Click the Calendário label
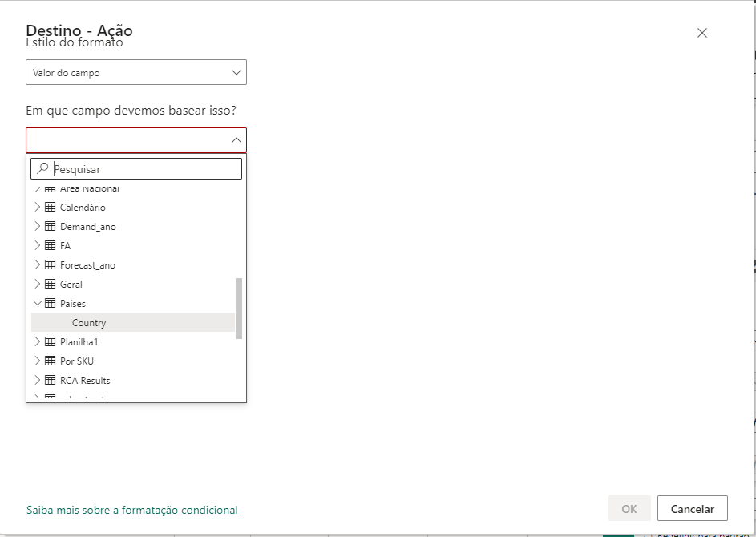The width and height of the screenshot is (756, 537). (83, 208)
